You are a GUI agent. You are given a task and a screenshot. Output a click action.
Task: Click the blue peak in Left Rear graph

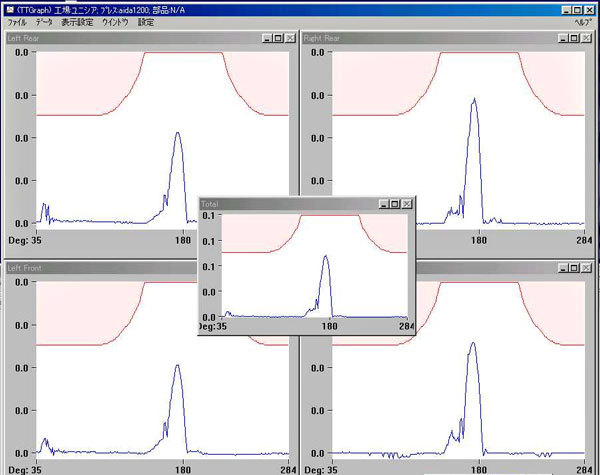pos(177,134)
